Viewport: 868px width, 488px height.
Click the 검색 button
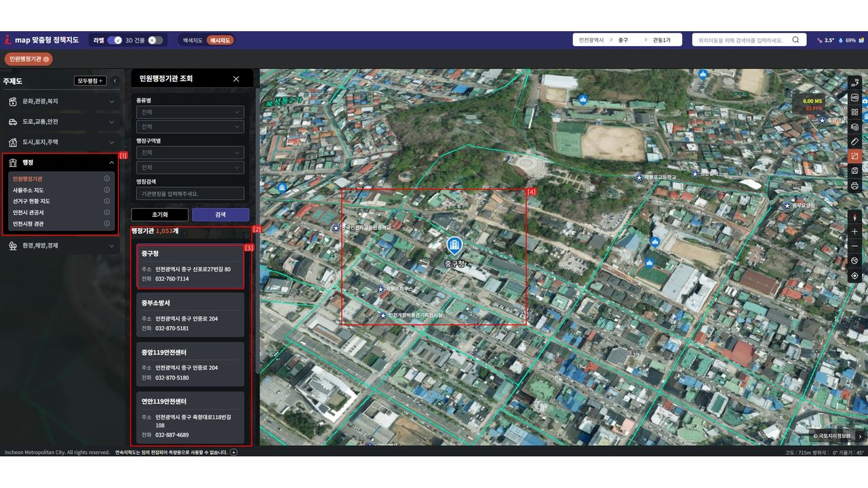[x=220, y=214]
